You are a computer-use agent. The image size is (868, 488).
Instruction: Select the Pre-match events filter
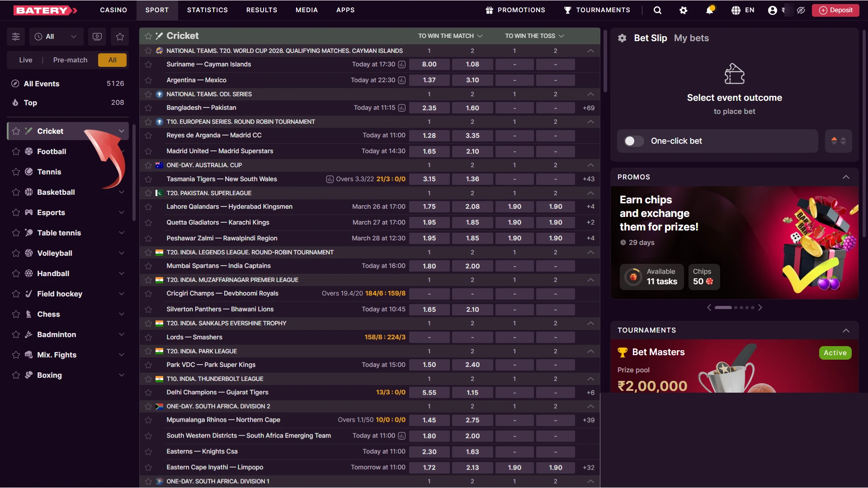tap(70, 60)
